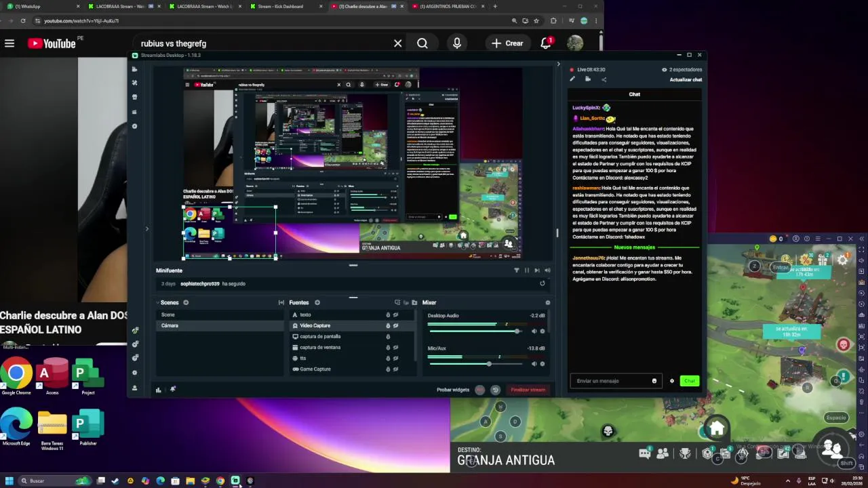
Task: Open the YouTube hamburger menu
Action: point(9,43)
